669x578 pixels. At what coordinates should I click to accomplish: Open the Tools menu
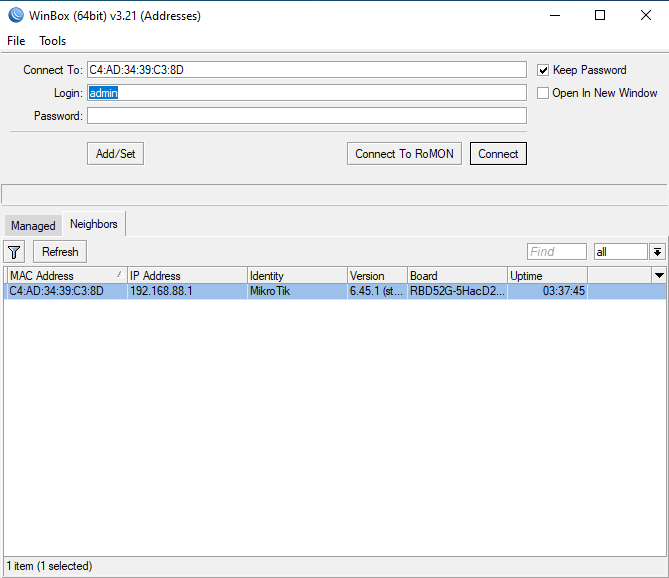pyautogui.click(x=52, y=41)
